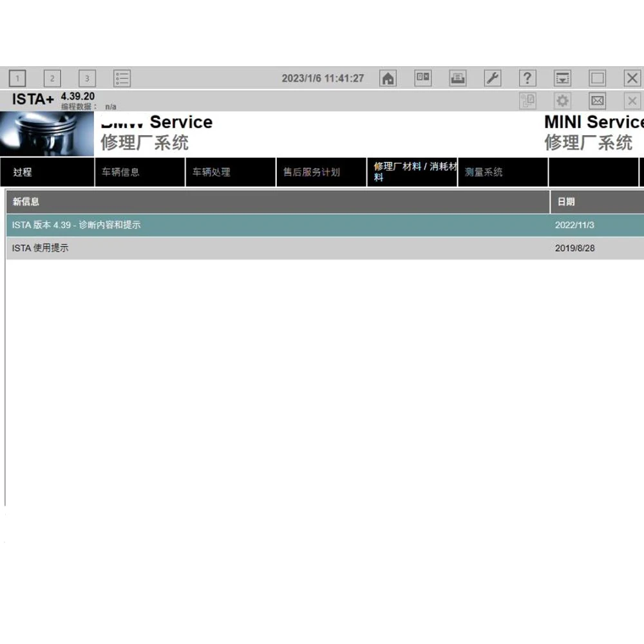Click the minimize-to-tray window icon
644x644 pixels.
pyautogui.click(x=563, y=78)
